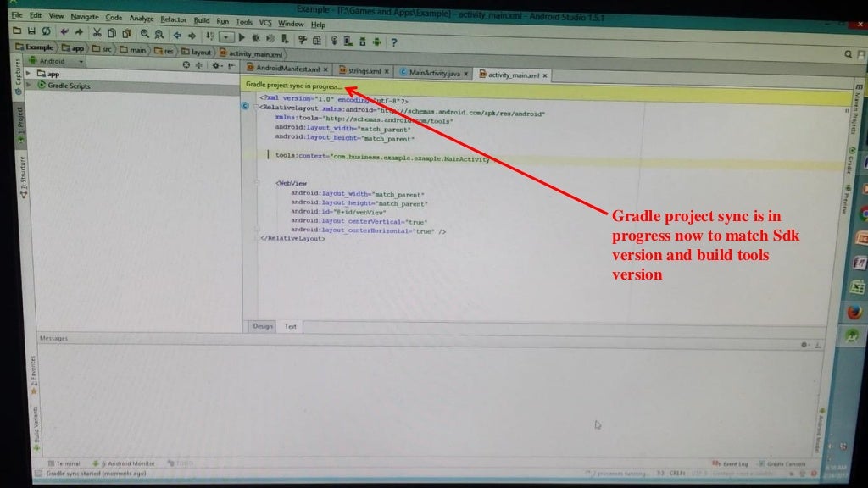Viewport: 868px width, 488px height.
Task: Open the VCS menu
Action: (x=265, y=23)
